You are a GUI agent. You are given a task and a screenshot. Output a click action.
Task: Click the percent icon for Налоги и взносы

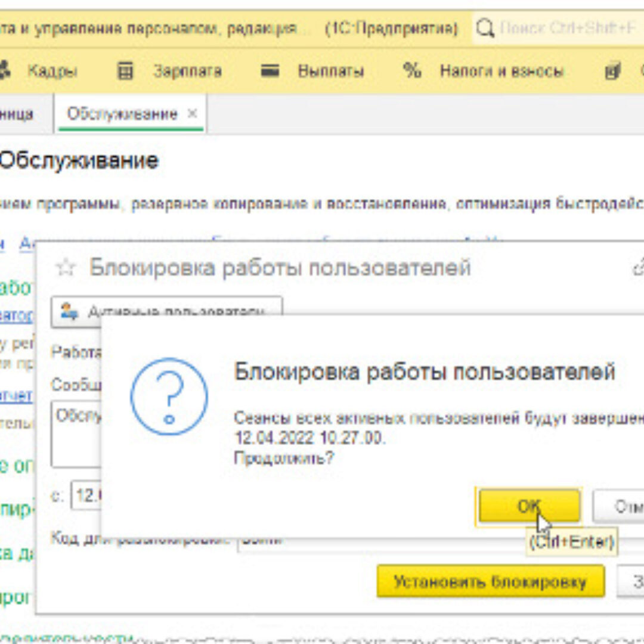(x=411, y=72)
